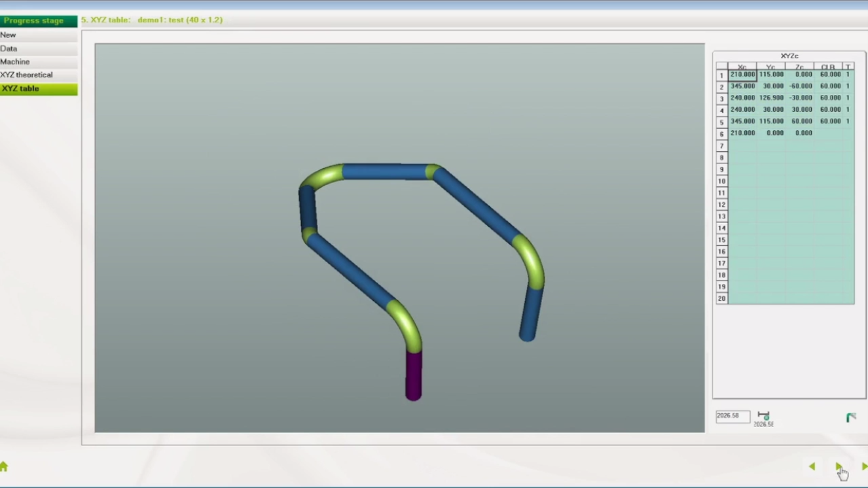
Task: Select row 2 Yc cell 30.000
Action: coord(771,86)
